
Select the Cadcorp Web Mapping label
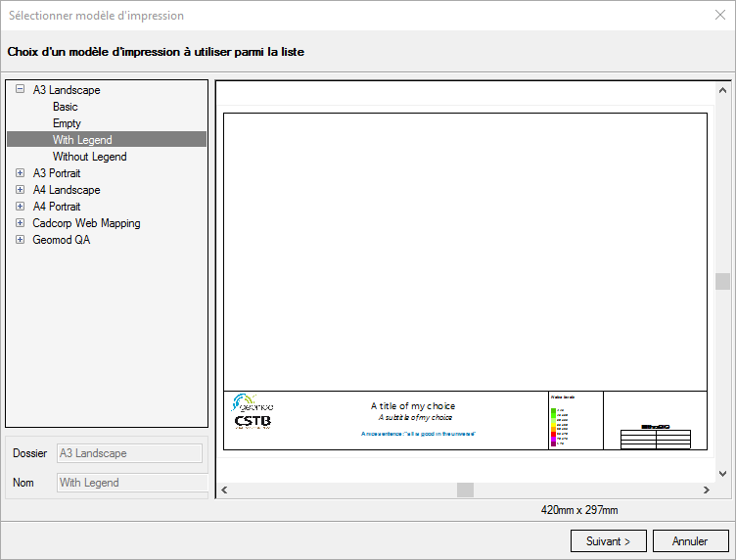point(86,223)
